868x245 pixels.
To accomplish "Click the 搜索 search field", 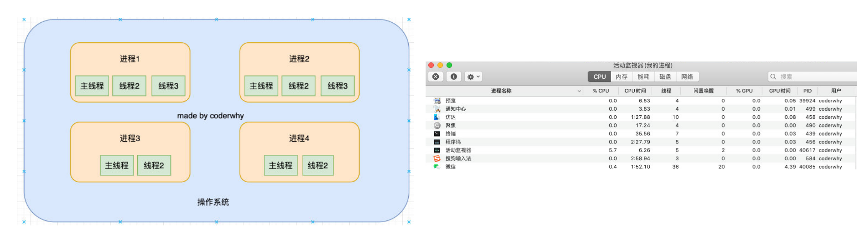I will coord(813,77).
